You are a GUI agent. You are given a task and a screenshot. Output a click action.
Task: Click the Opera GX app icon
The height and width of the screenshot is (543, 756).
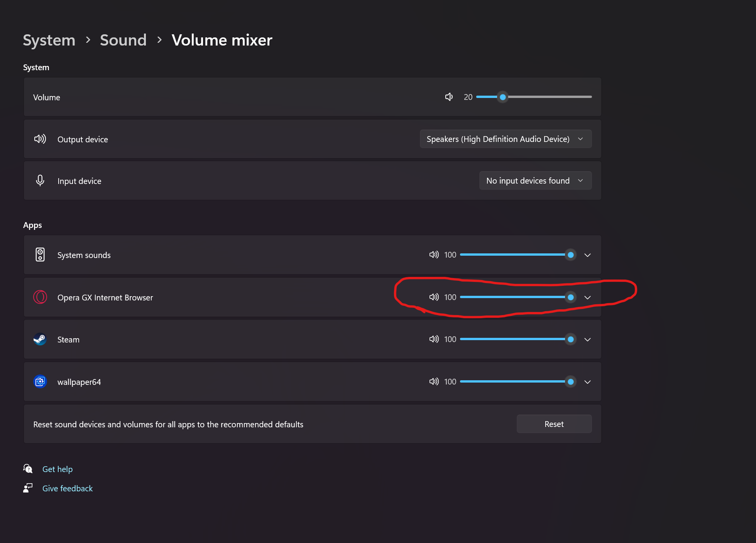(40, 297)
